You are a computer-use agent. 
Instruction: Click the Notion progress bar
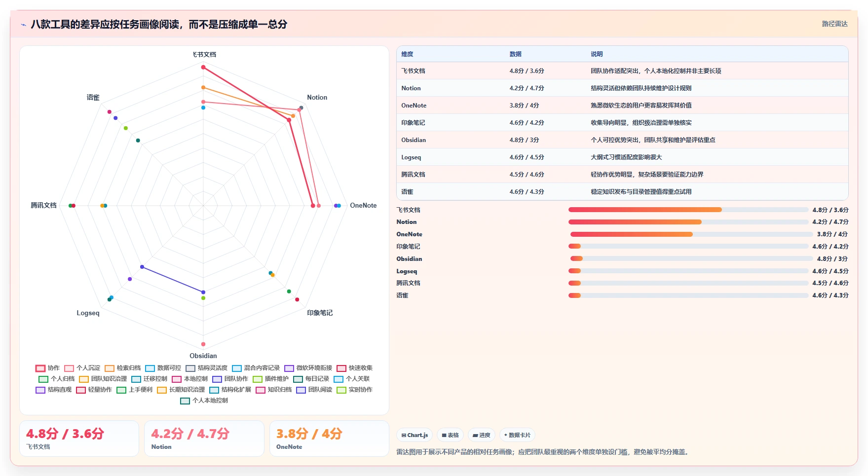click(x=688, y=222)
